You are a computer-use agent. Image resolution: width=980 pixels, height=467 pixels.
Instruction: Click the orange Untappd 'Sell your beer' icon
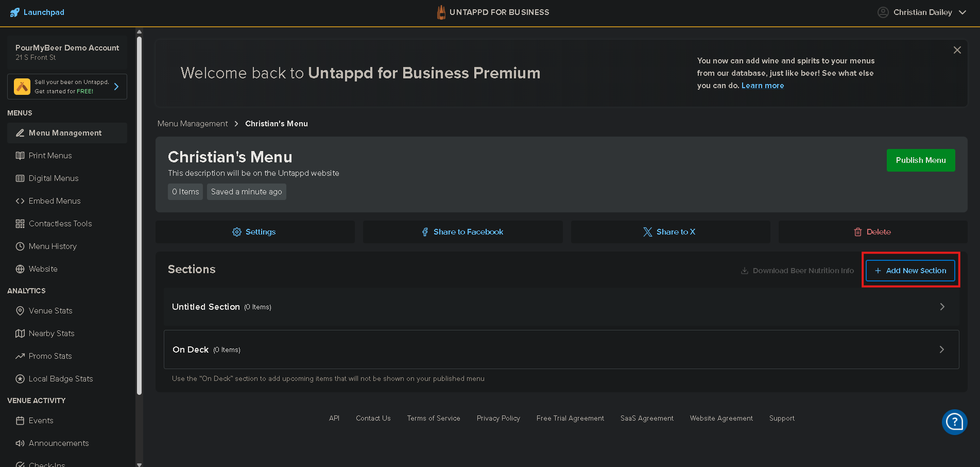coord(22,87)
